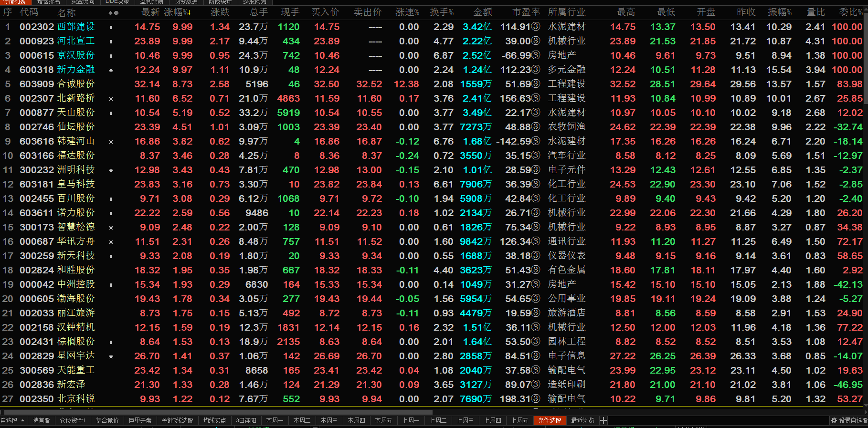This screenshot has height=428, width=868.
Task: Select stock name 天能重工
Action: tap(76, 370)
